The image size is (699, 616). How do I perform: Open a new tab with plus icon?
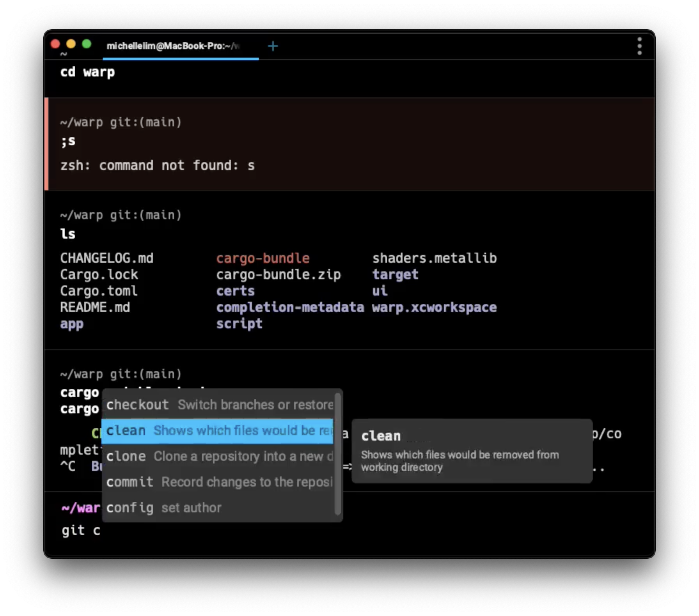273,46
